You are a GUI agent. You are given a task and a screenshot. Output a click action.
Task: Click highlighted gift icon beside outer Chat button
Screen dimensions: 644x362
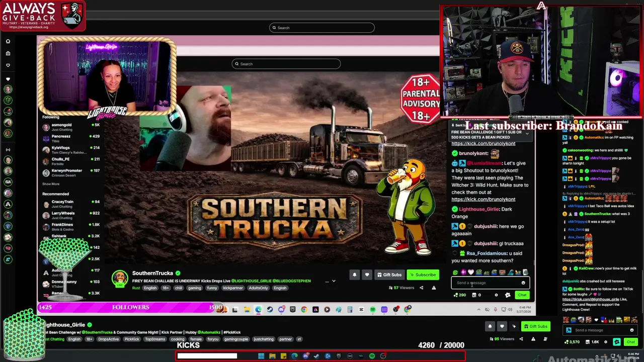pyautogui.click(x=617, y=342)
